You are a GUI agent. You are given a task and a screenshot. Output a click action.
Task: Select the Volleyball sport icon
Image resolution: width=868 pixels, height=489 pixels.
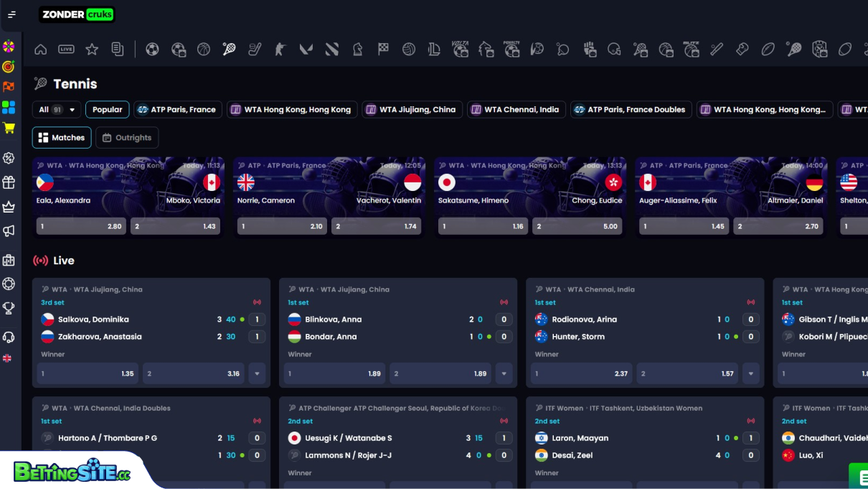point(408,49)
